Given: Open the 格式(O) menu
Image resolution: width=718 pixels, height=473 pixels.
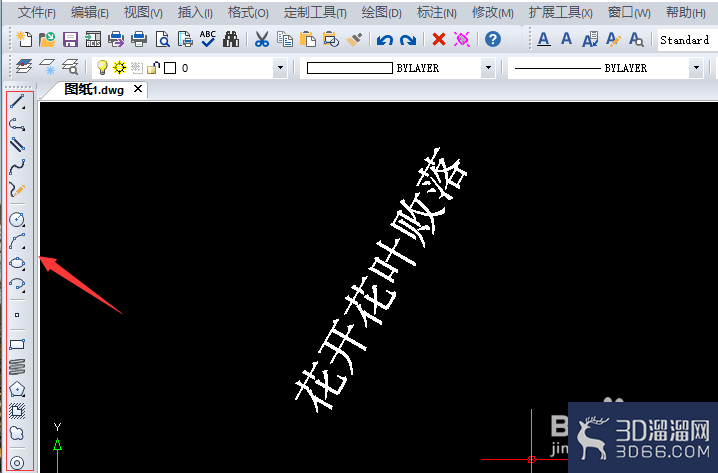Looking at the screenshot, I should [x=248, y=12].
